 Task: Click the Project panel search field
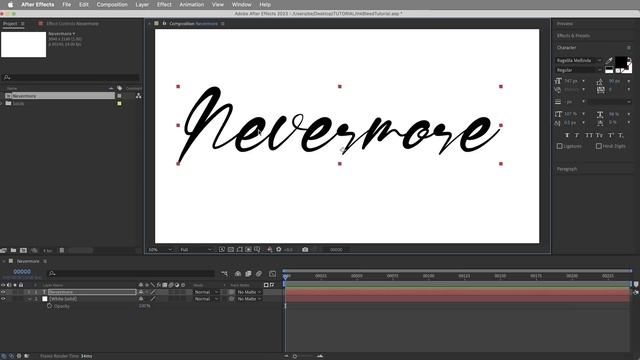click(x=71, y=77)
